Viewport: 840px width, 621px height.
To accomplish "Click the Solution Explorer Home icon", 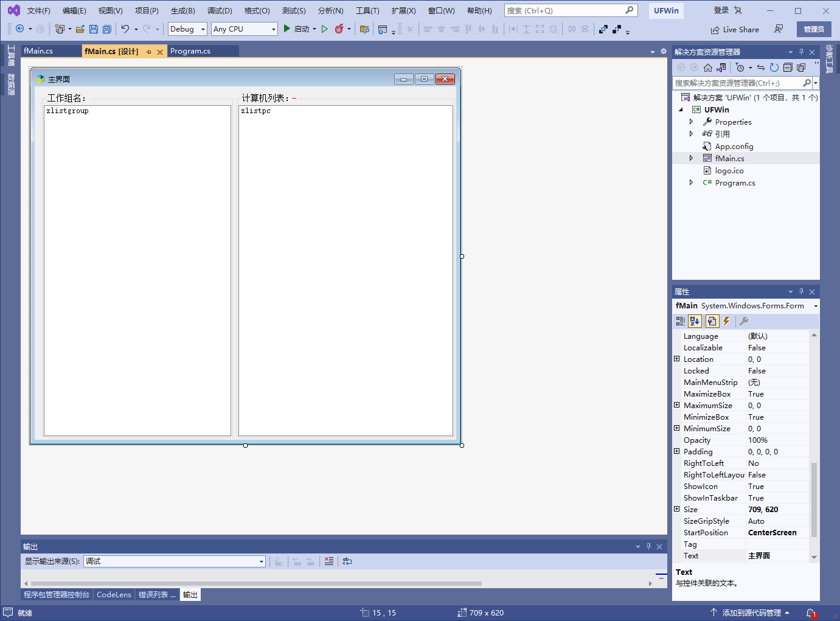I will [708, 68].
